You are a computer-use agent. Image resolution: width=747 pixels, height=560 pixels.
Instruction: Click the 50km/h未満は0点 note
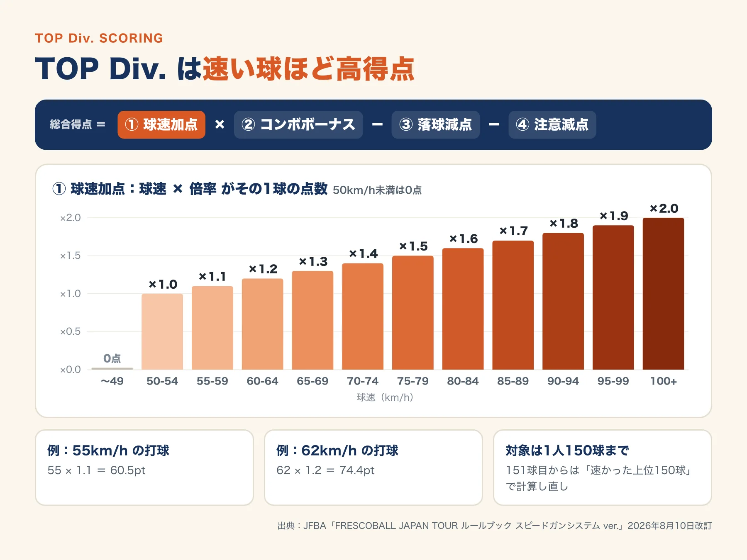pyautogui.click(x=377, y=190)
